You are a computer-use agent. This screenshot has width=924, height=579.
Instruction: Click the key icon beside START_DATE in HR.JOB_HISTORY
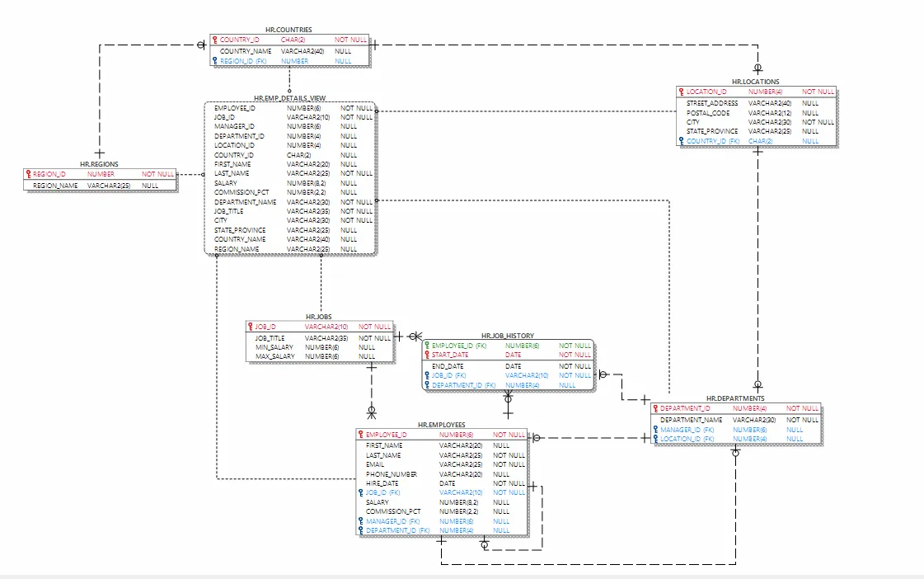427,355
